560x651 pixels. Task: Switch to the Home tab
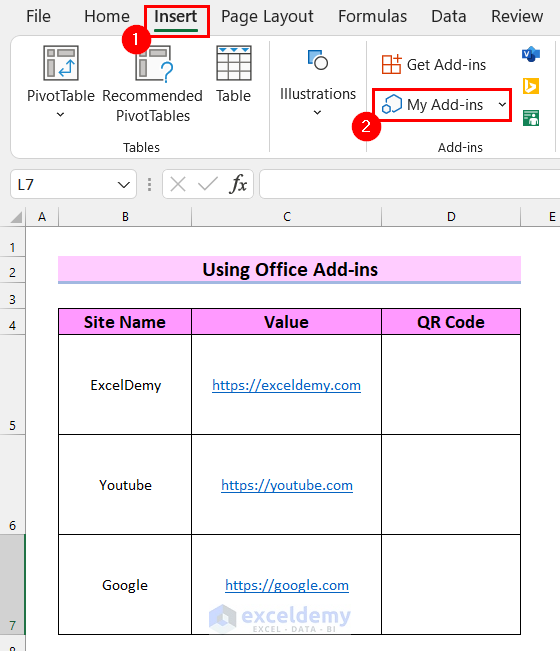coord(107,17)
